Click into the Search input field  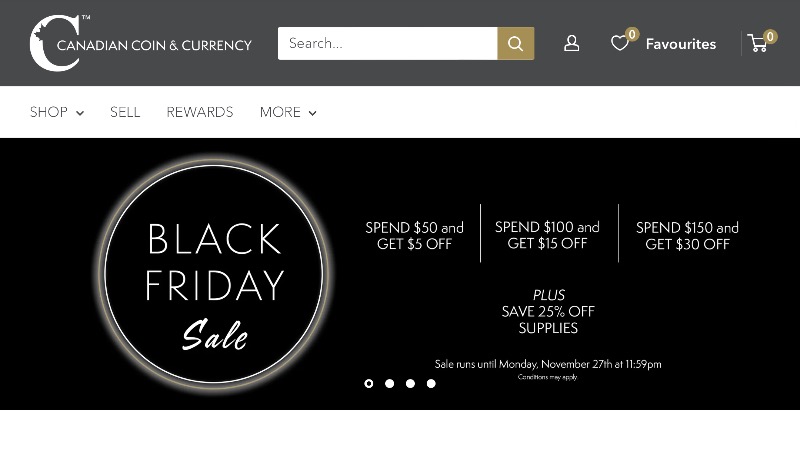point(387,43)
